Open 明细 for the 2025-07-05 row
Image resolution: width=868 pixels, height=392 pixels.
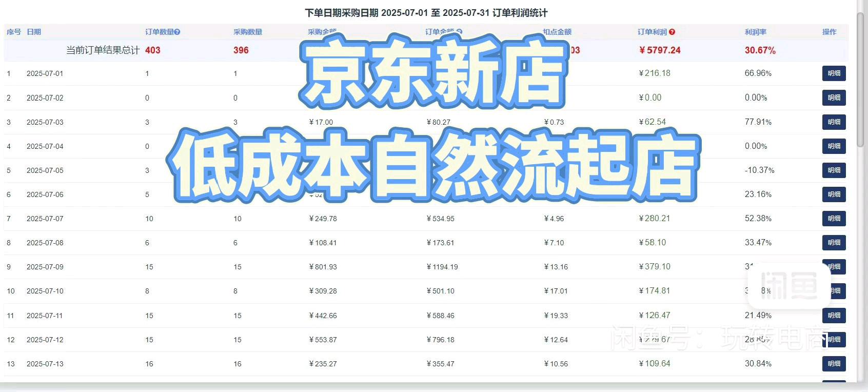coord(834,170)
